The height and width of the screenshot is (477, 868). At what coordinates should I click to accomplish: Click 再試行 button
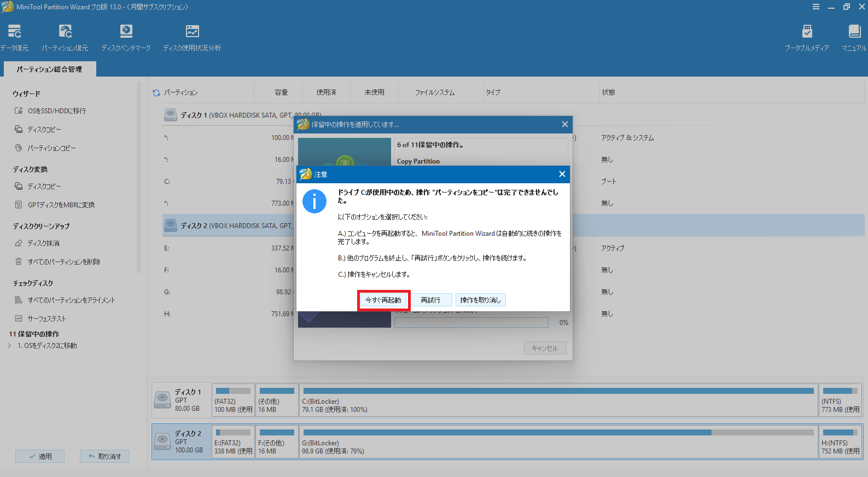(431, 300)
